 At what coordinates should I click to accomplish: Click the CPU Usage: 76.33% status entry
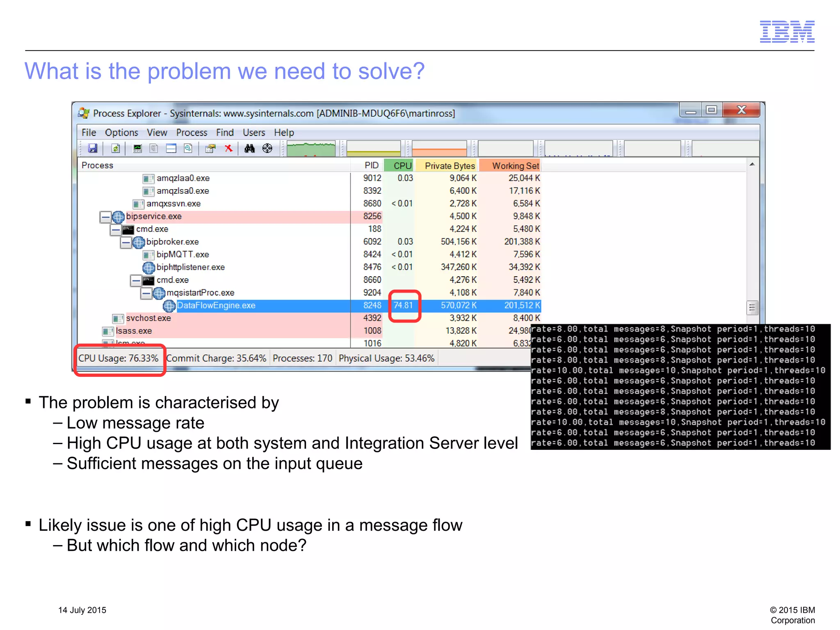pyautogui.click(x=119, y=358)
